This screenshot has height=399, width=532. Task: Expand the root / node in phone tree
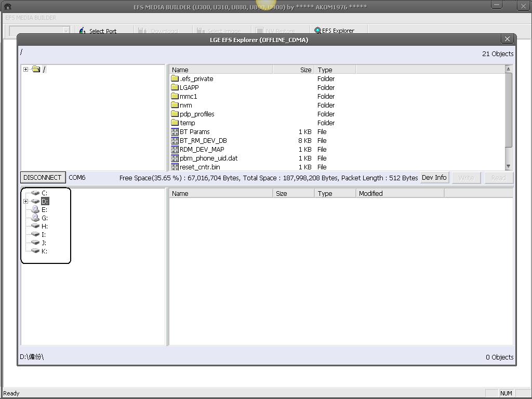[26, 69]
